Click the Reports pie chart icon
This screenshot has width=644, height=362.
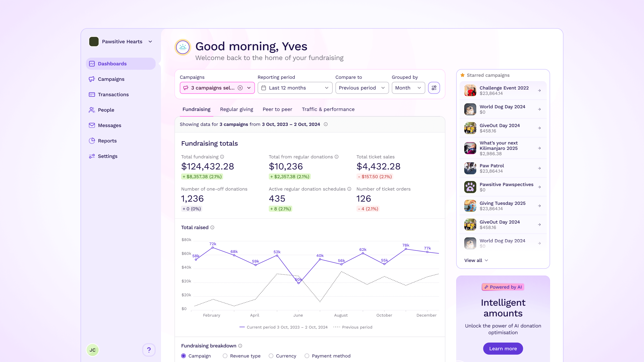92,141
